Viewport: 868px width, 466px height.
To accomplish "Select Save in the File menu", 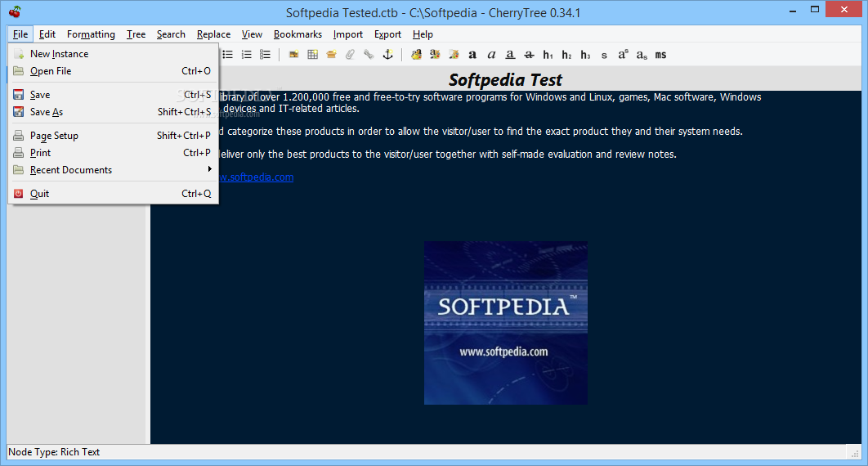I will (x=114, y=95).
